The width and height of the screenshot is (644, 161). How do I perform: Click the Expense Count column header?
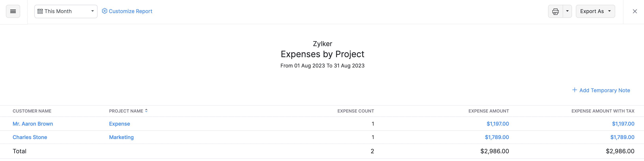[356, 111]
